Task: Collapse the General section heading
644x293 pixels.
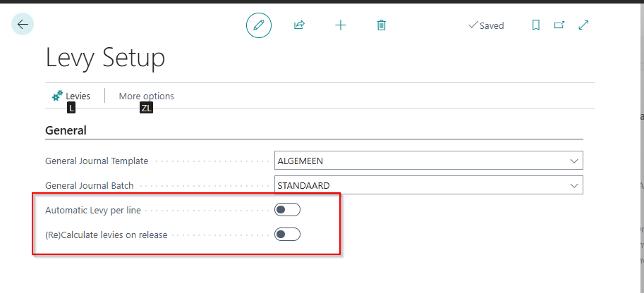Action: click(x=66, y=130)
